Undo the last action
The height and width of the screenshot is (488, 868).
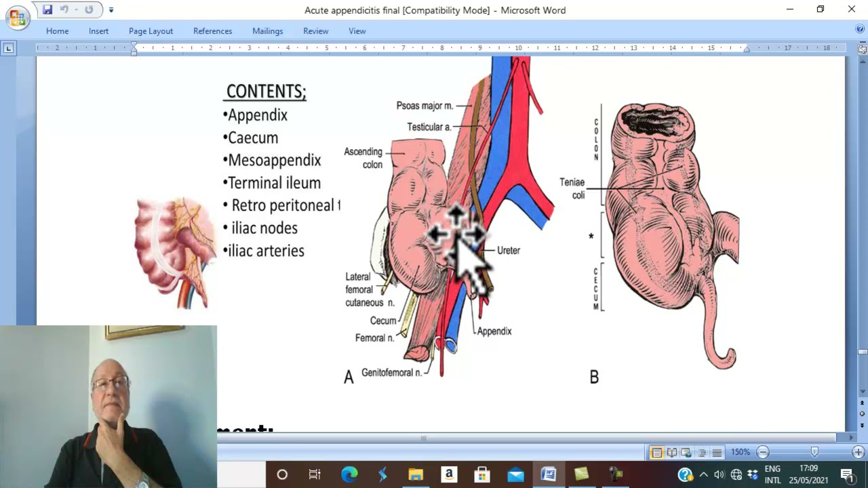[64, 9]
